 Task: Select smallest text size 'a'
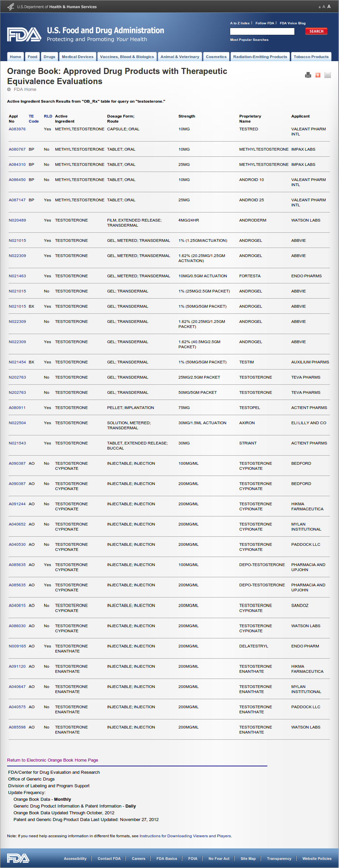click(319, 7)
